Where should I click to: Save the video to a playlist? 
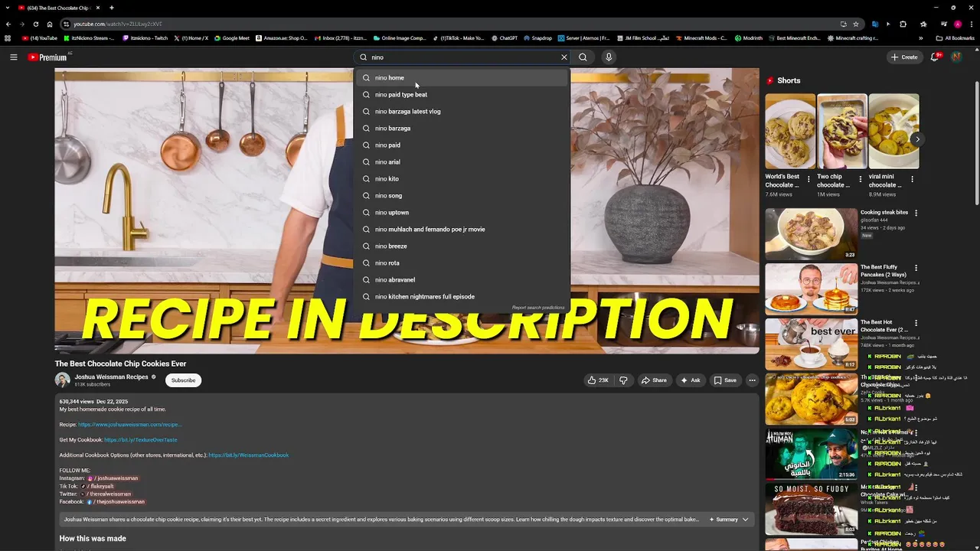coord(725,380)
